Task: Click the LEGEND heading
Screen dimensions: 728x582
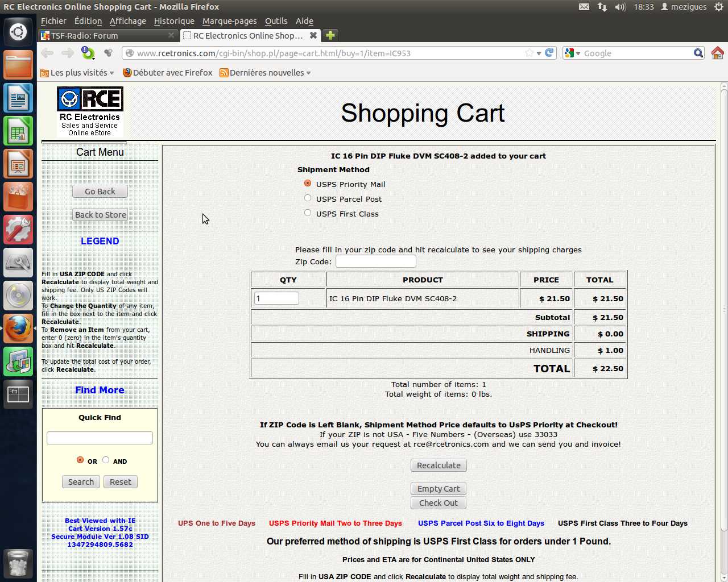Action: coord(100,241)
